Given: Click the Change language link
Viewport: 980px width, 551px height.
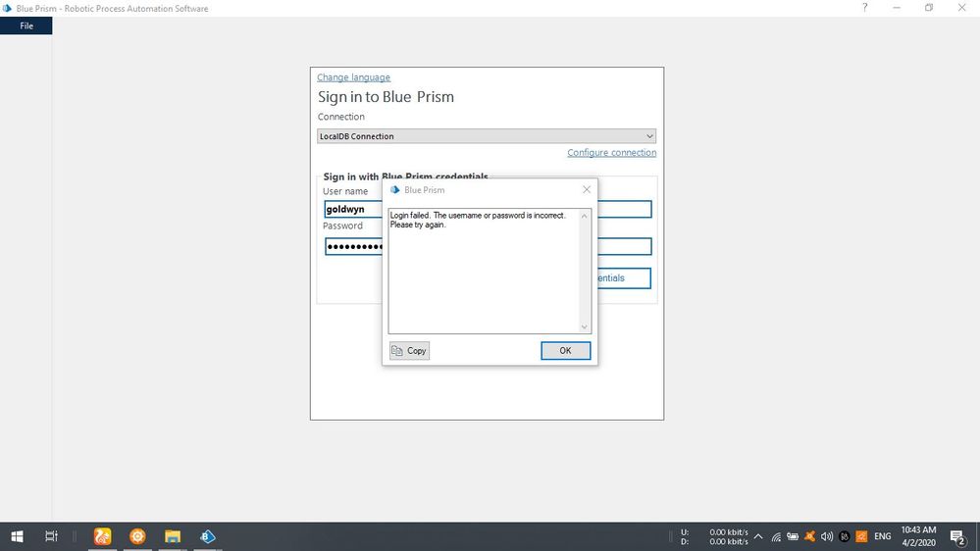Looking at the screenshot, I should [x=353, y=77].
